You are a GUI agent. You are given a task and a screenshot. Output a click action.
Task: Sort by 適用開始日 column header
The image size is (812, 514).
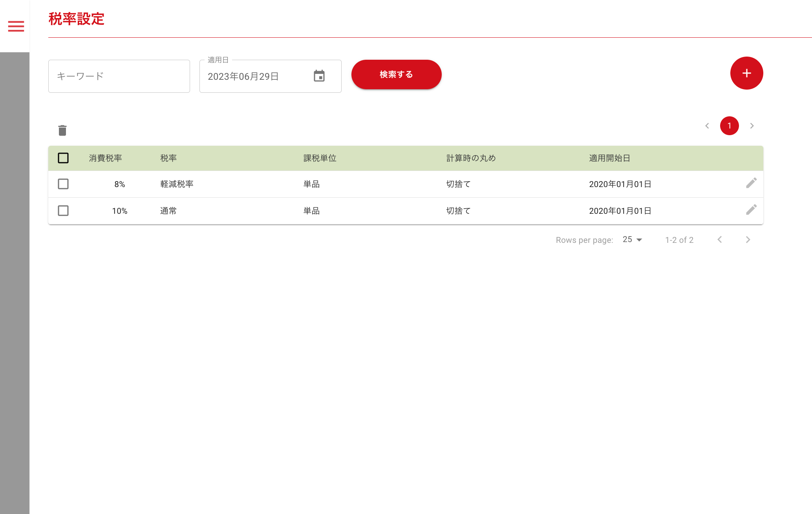pos(609,158)
